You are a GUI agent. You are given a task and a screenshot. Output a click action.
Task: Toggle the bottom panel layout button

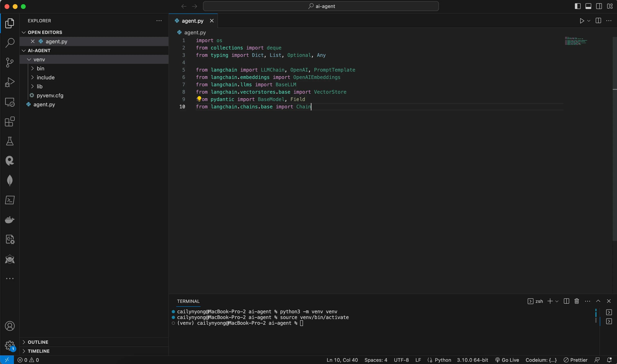click(x=588, y=6)
